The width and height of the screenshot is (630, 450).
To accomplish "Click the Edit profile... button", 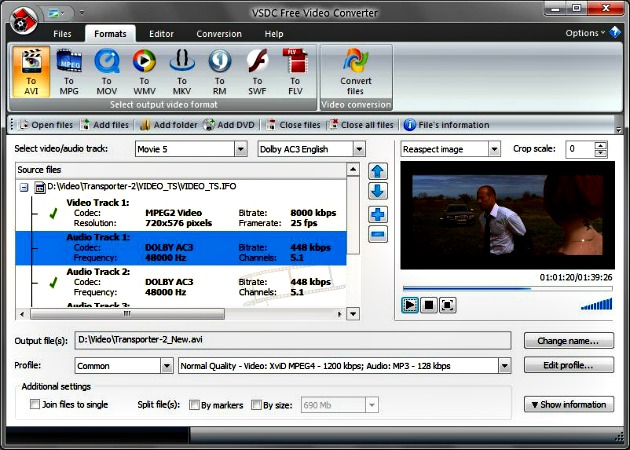I will pyautogui.click(x=569, y=365).
